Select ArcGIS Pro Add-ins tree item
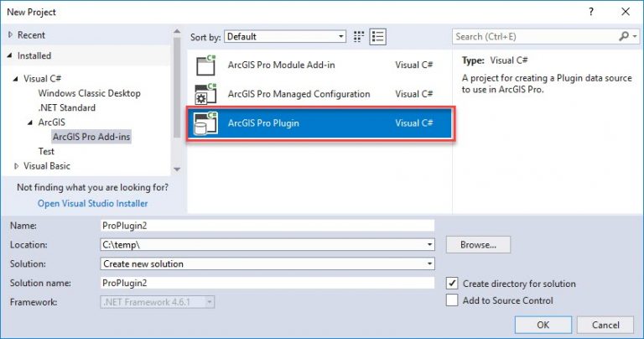This screenshot has width=644, height=339. [x=91, y=136]
